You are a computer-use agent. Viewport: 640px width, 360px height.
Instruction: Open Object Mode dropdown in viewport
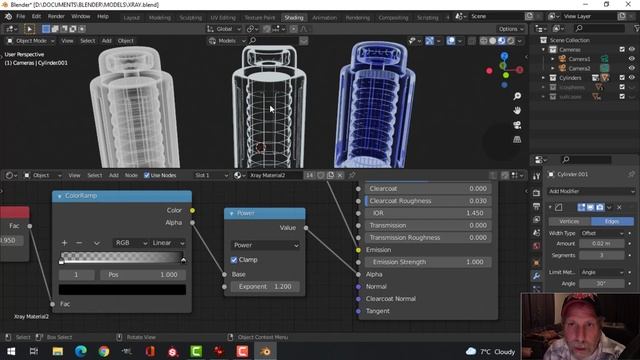pos(31,41)
